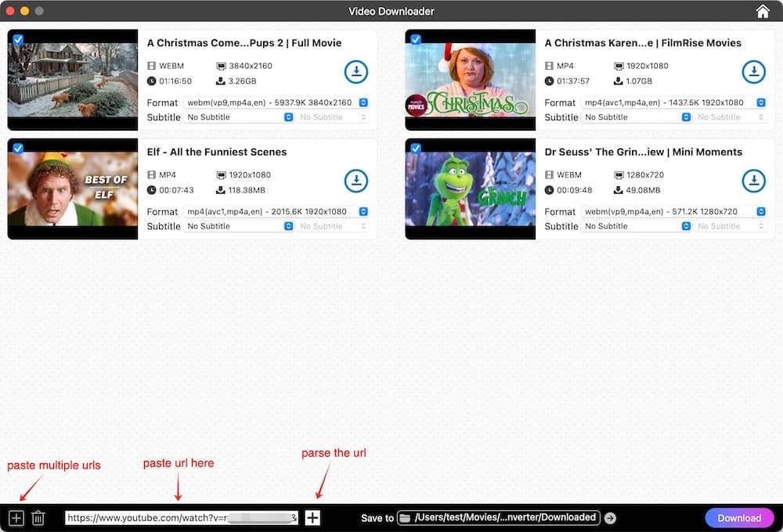Clear the URL with the trash icon
Image resolution: width=783 pixels, height=532 pixels.
[x=38, y=517]
